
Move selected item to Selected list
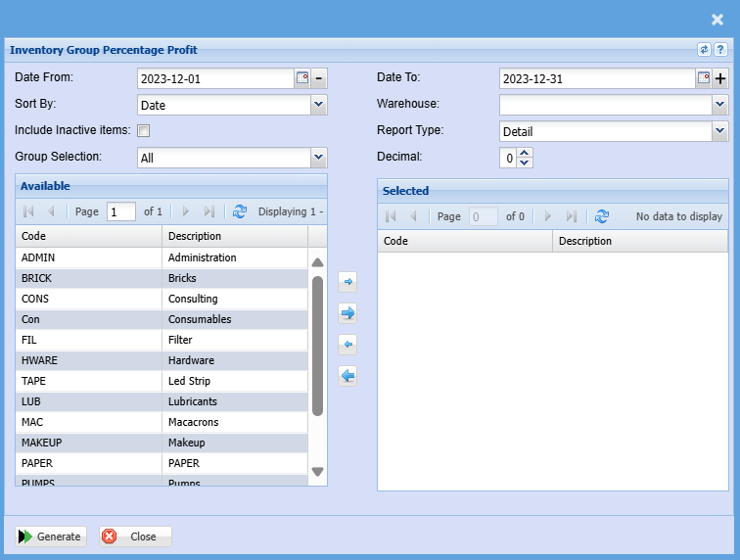pos(347,282)
